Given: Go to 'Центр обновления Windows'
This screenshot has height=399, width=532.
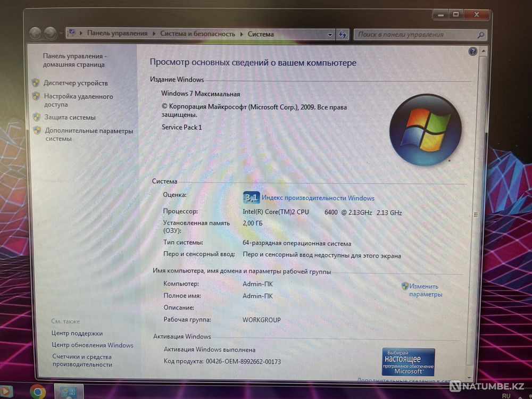Looking at the screenshot, I should (93, 345).
